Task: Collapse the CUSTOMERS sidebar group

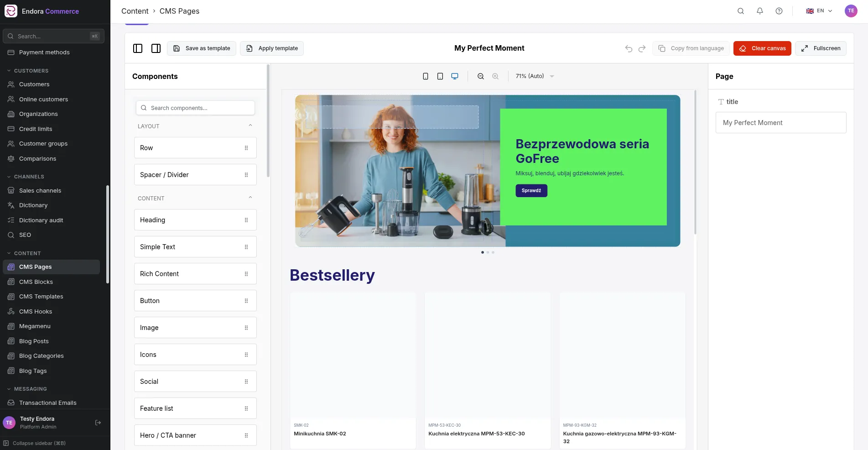Action: [28, 71]
